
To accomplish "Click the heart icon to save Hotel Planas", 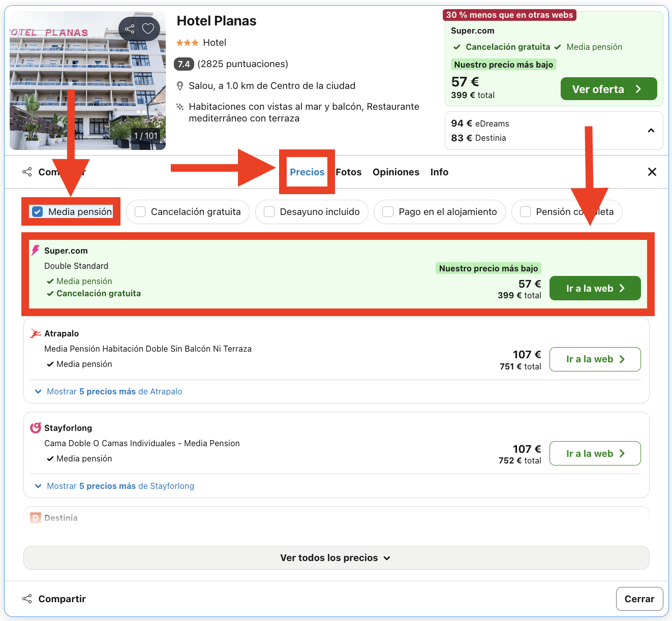I will 148,29.
